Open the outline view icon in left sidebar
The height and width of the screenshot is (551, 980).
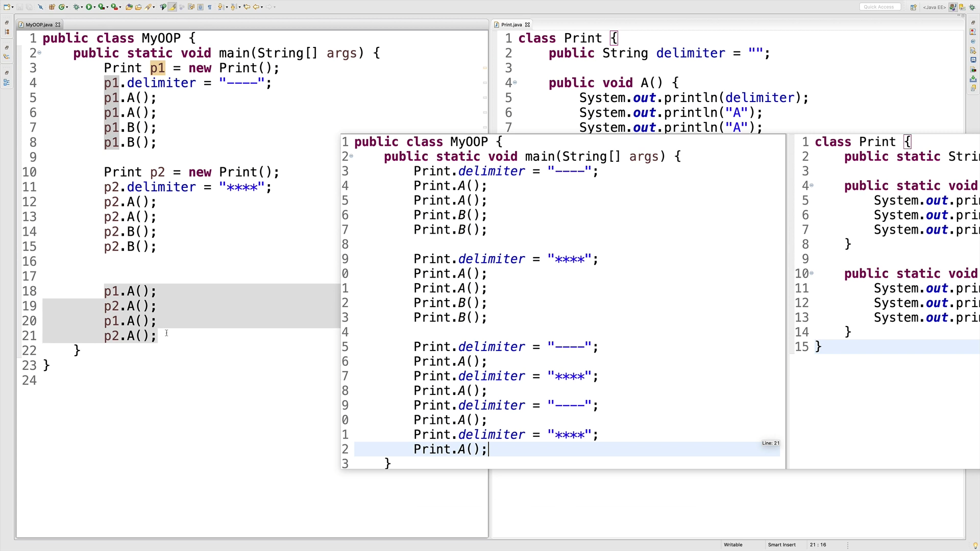pos(7,82)
